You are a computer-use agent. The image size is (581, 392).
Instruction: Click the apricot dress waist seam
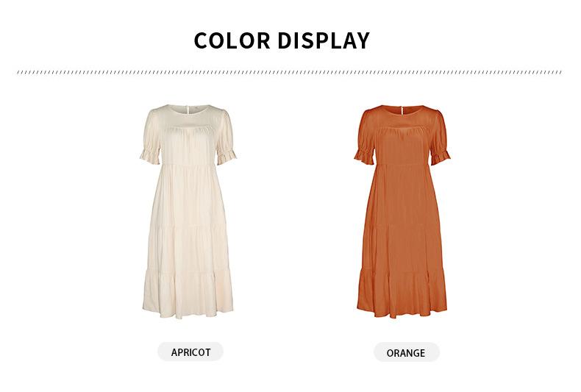click(188, 164)
